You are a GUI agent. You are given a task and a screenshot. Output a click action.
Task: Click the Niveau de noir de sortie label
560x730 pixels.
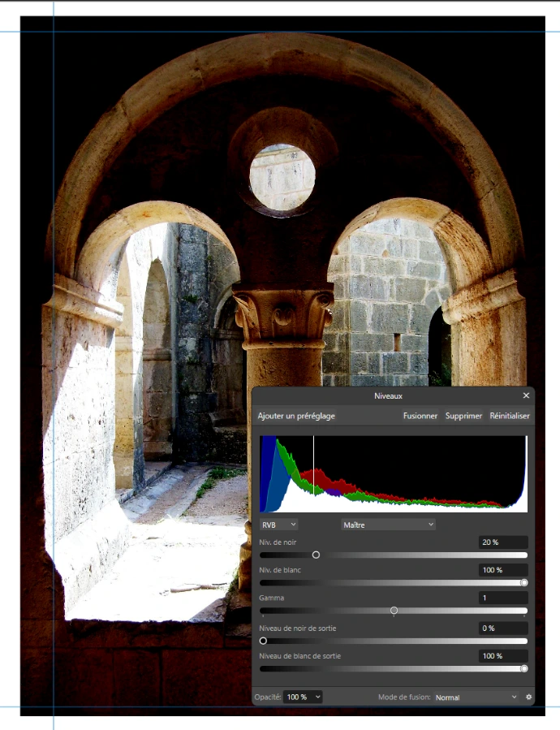click(298, 628)
